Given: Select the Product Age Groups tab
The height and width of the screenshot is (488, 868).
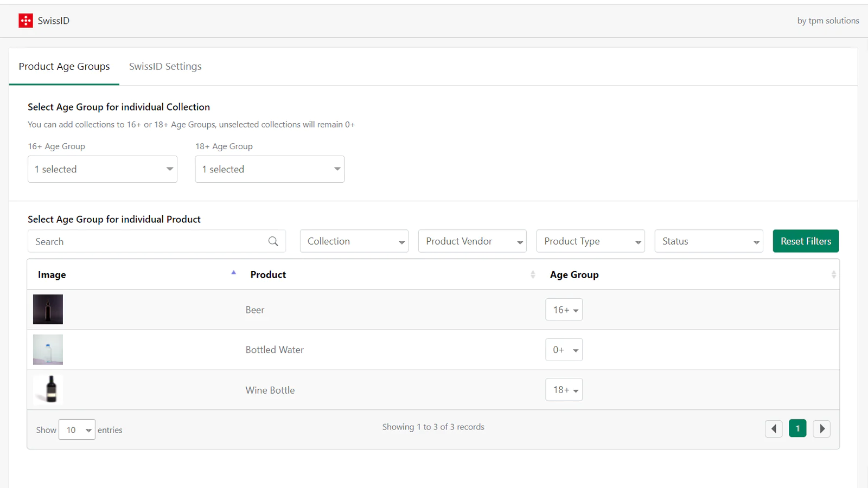Looking at the screenshot, I should (x=64, y=67).
